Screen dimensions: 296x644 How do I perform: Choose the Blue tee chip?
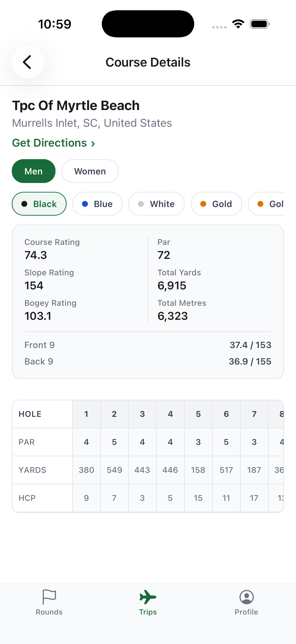click(x=97, y=204)
